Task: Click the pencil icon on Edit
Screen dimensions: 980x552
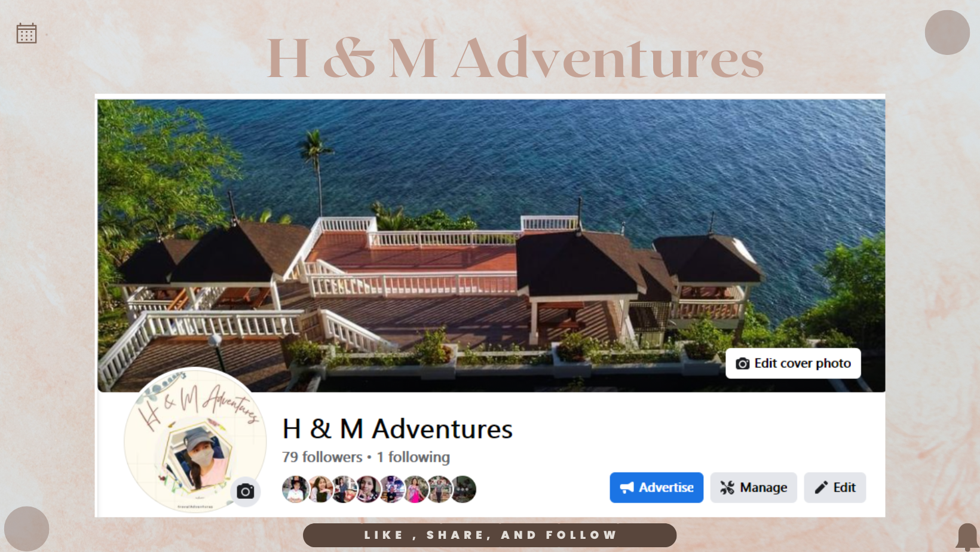Action: coord(821,487)
